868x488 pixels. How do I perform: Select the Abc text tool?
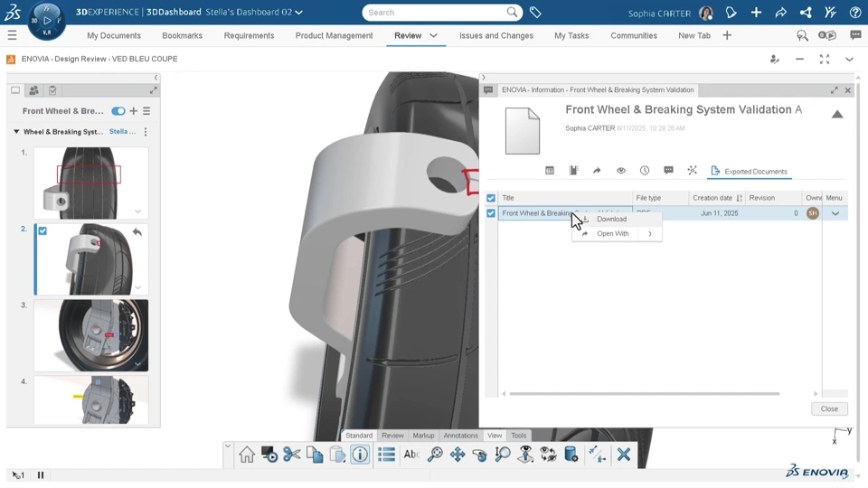coord(411,455)
